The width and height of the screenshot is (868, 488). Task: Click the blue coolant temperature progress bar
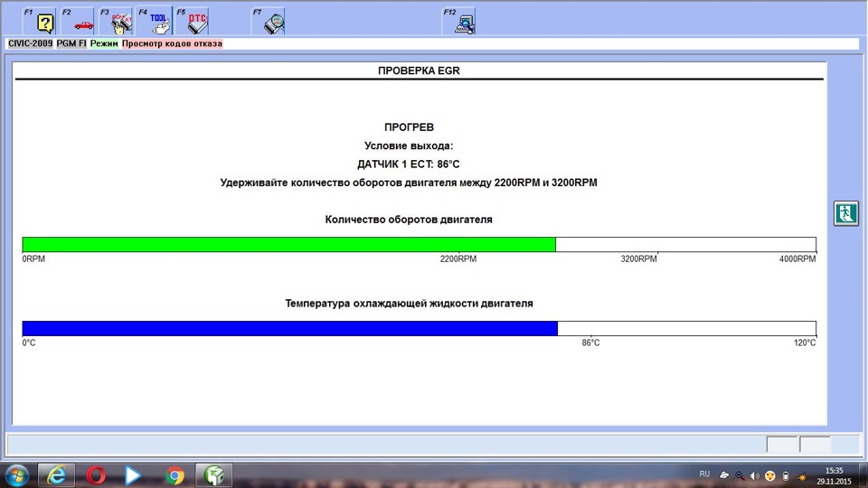(290, 328)
